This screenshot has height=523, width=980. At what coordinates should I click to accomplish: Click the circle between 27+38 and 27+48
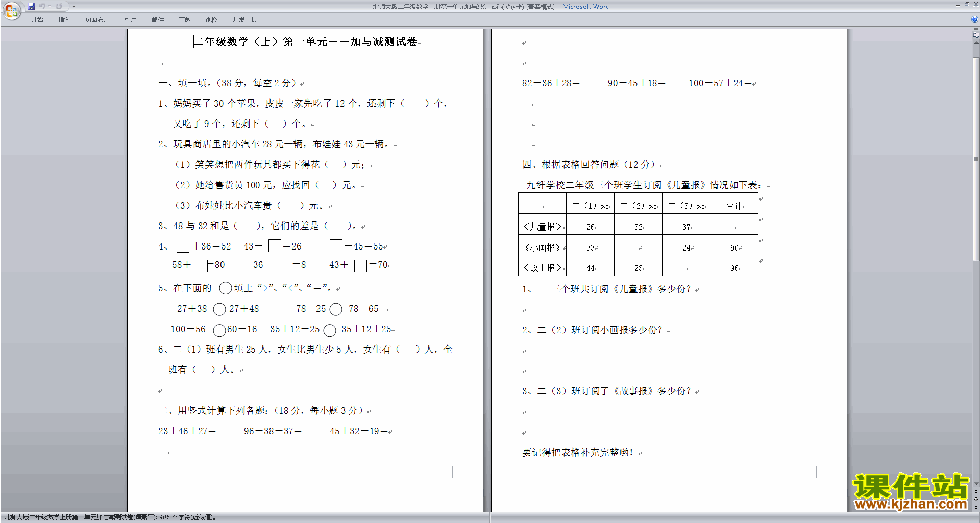click(219, 309)
